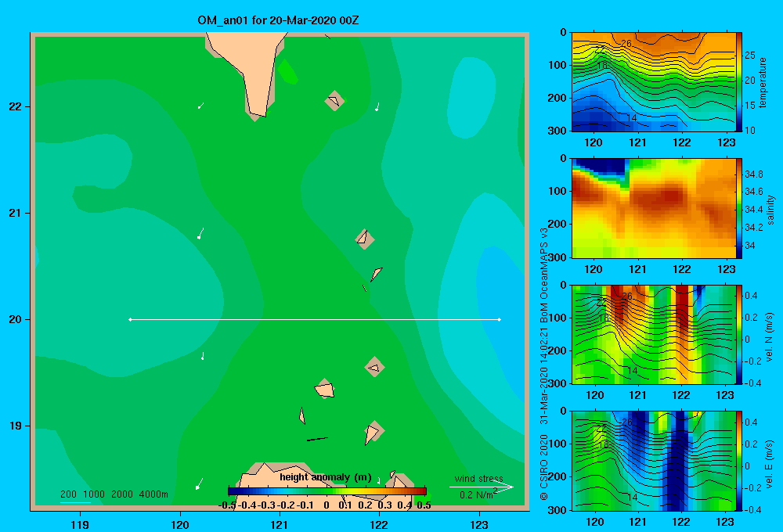Screen dimensions: 783x532
Task: Click the narrow island near 20.4N 121.97E
Action: coord(376,274)
